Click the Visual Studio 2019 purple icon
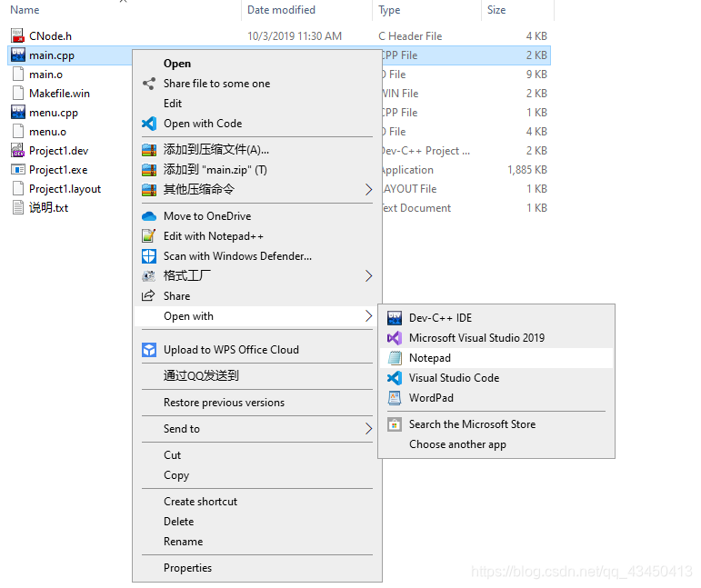This screenshot has height=588, width=701. click(x=395, y=338)
